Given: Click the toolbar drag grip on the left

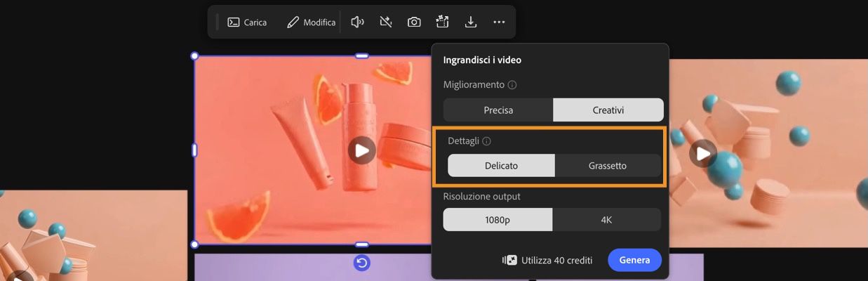Looking at the screenshot, I should click(217, 22).
